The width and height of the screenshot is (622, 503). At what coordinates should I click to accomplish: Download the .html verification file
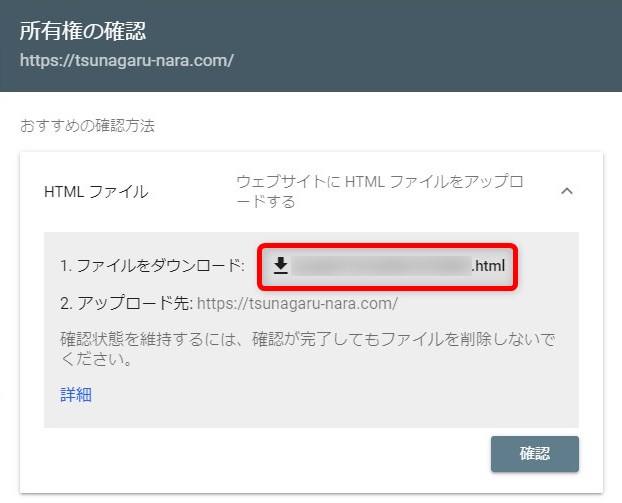point(388,266)
